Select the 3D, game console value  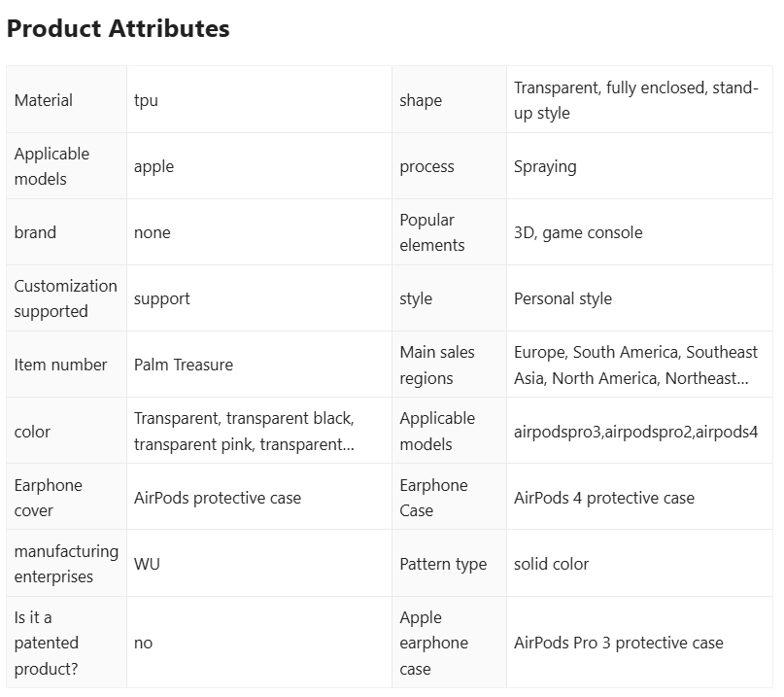(x=578, y=232)
